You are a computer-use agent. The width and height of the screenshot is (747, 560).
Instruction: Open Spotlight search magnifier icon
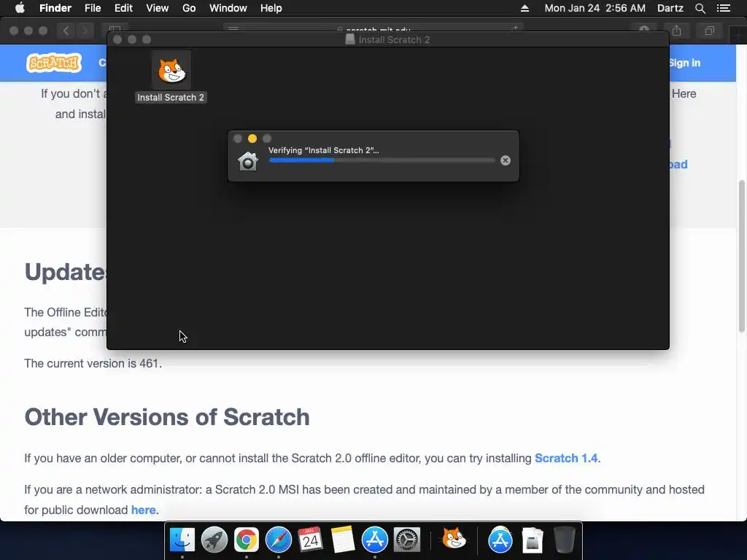tap(700, 8)
